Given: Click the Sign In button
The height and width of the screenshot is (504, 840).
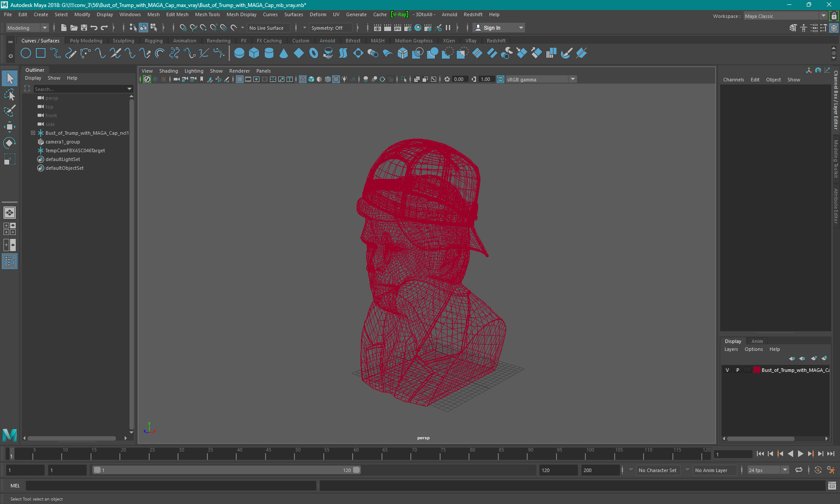Looking at the screenshot, I should 492,28.
